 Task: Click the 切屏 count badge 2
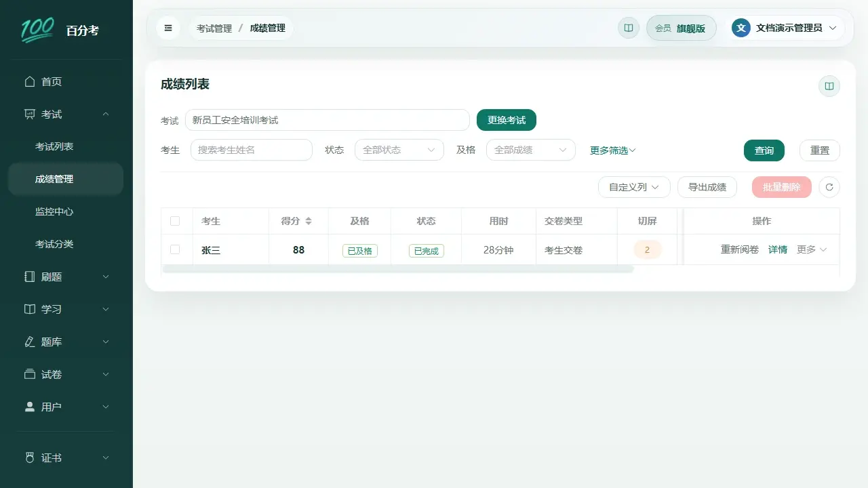647,249
